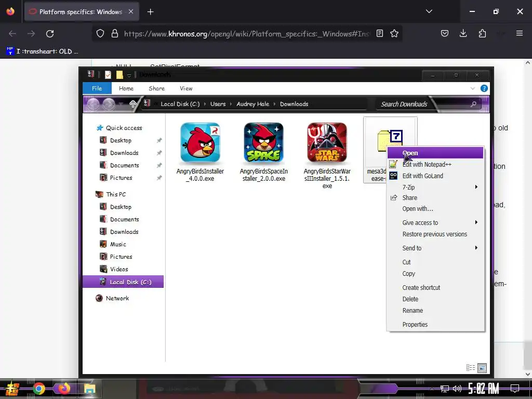Open Videos under This PC
Screen dimensions: 532x399
(114, 270)
